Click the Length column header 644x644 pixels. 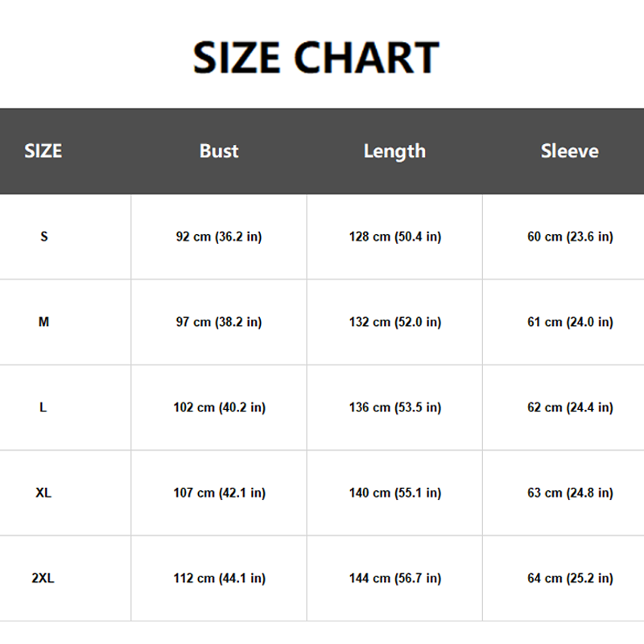click(394, 151)
